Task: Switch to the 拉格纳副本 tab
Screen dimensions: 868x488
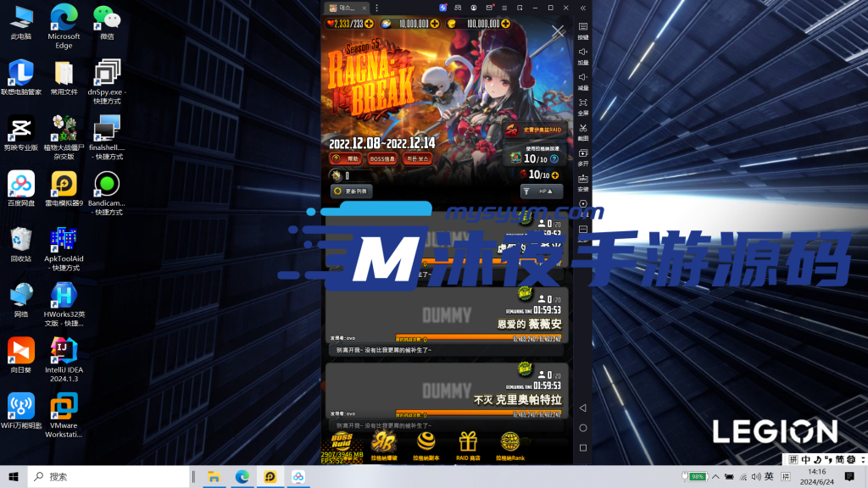Action: (426, 443)
